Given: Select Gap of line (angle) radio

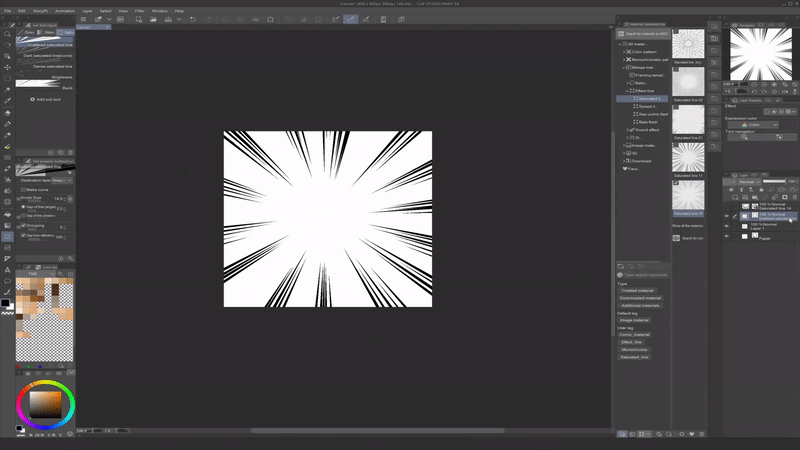Looking at the screenshot, I should 23,207.
